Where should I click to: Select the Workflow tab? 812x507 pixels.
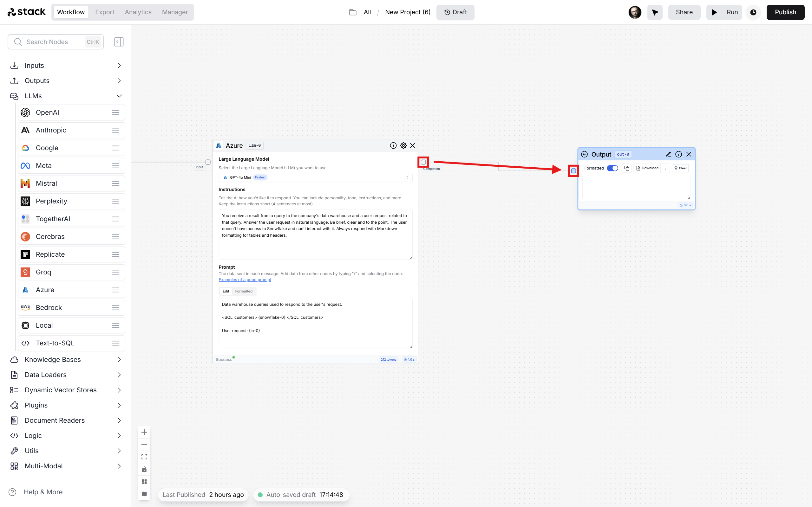pos(71,12)
